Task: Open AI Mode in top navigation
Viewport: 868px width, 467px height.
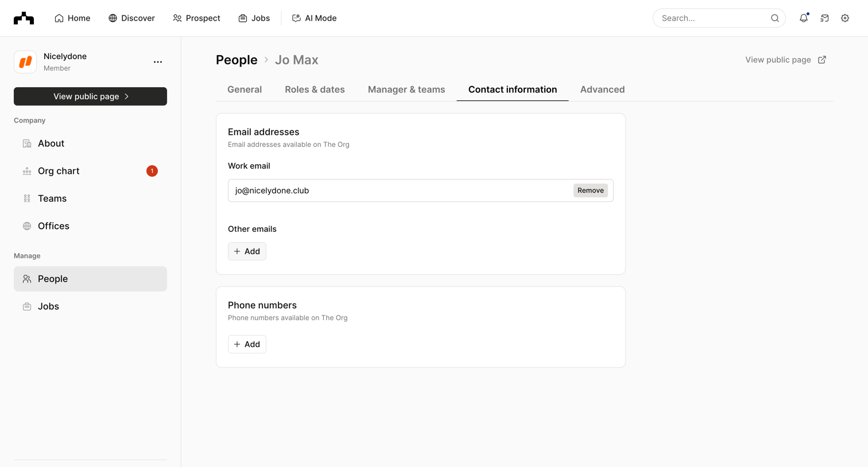Action: [x=314, y=18]
